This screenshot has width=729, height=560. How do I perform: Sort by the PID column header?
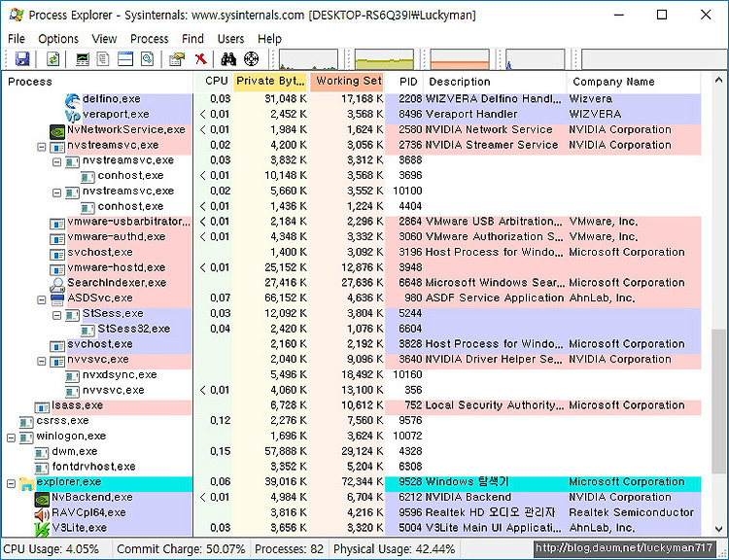click(404, 82)
